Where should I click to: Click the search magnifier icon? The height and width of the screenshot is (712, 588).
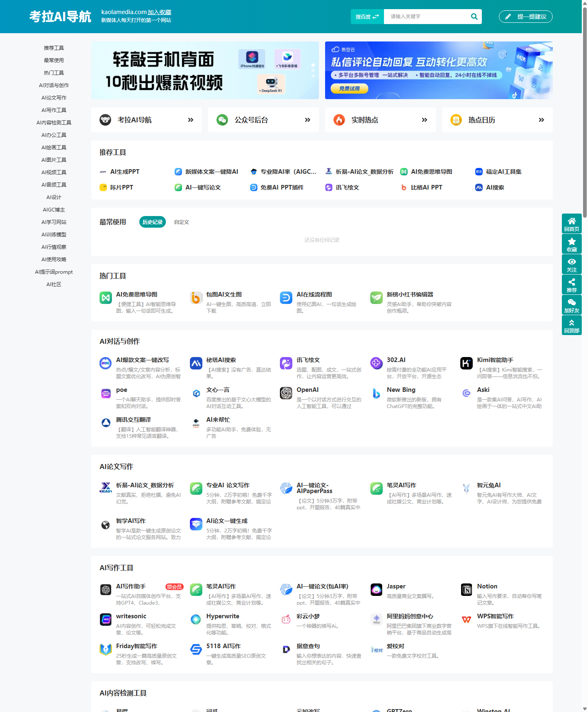click(474, 17)
